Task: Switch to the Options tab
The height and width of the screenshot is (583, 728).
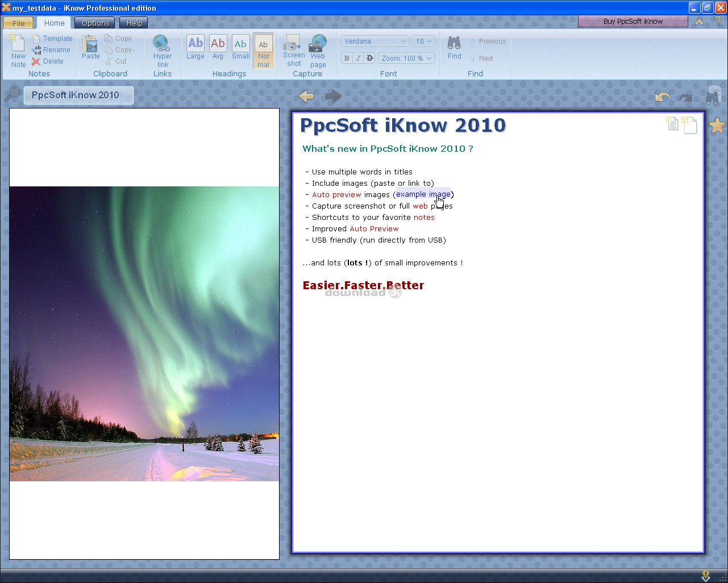Action: (95, 23)
